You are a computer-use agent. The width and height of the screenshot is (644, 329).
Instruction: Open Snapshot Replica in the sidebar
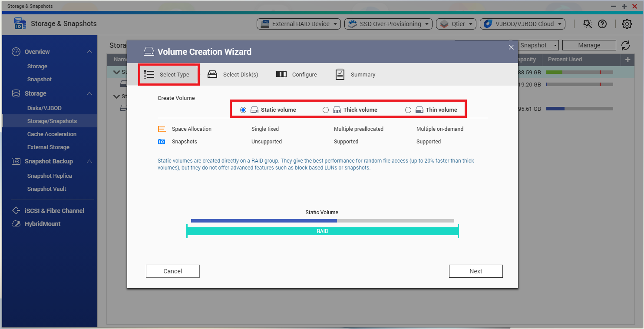(50, 176)
